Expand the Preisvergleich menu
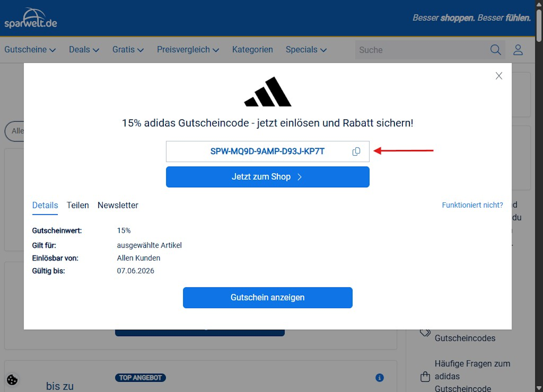 188,50
